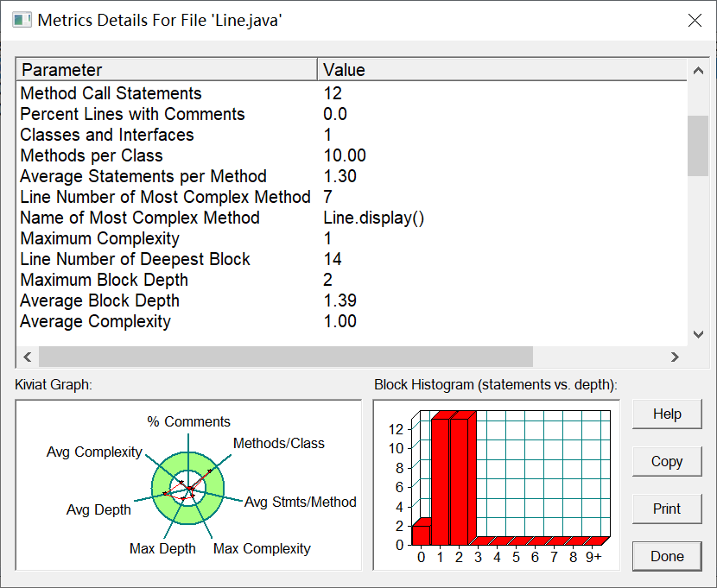Click the vertical scrollbar thumb
The height and width of the screenshot is (588, 717).
(698, 146)
